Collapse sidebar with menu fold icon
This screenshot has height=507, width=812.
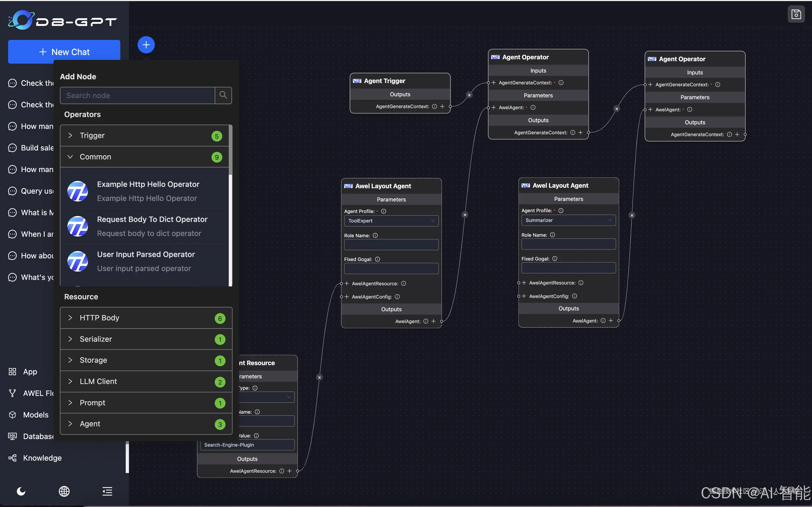107,491
